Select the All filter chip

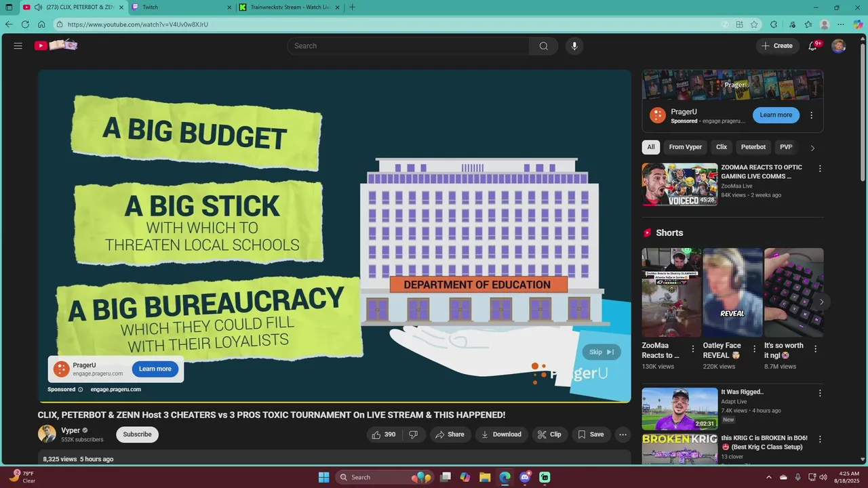pyautogui.click(x=651, y=147)
